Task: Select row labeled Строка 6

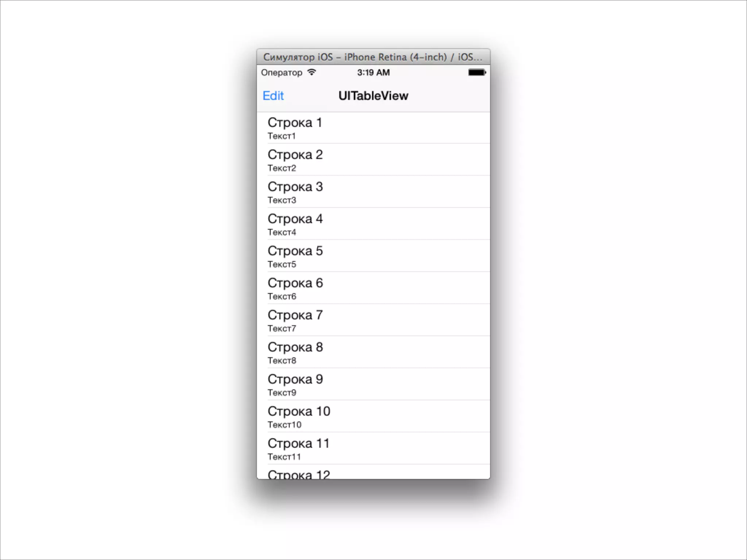Action: pos(373,288)
